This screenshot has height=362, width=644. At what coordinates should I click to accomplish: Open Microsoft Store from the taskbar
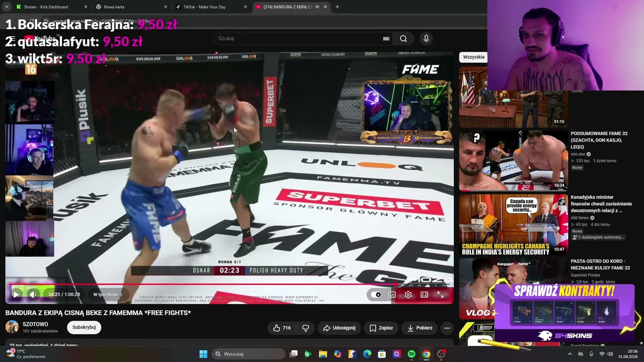(x=382, y=354)
